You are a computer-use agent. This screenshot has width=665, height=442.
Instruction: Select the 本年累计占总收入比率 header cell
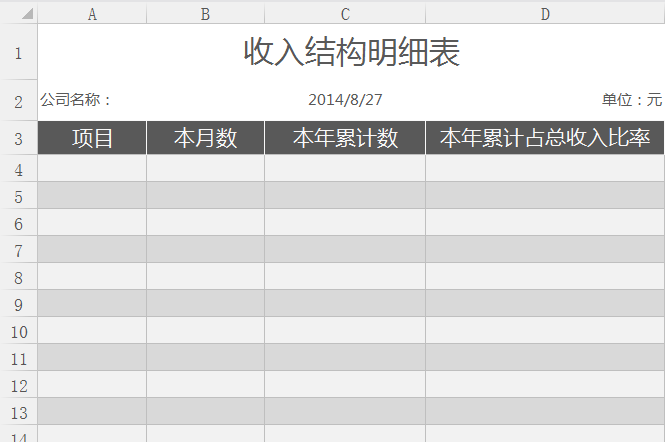click(x=545, y=138)
